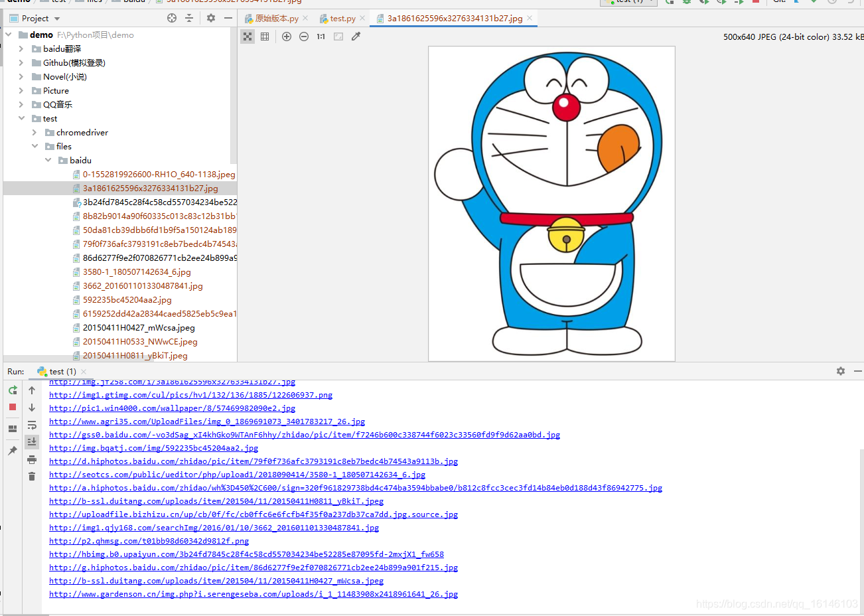Click the locate/scroll from source icon
Screen dimensions: 864x616
point(172,18)
